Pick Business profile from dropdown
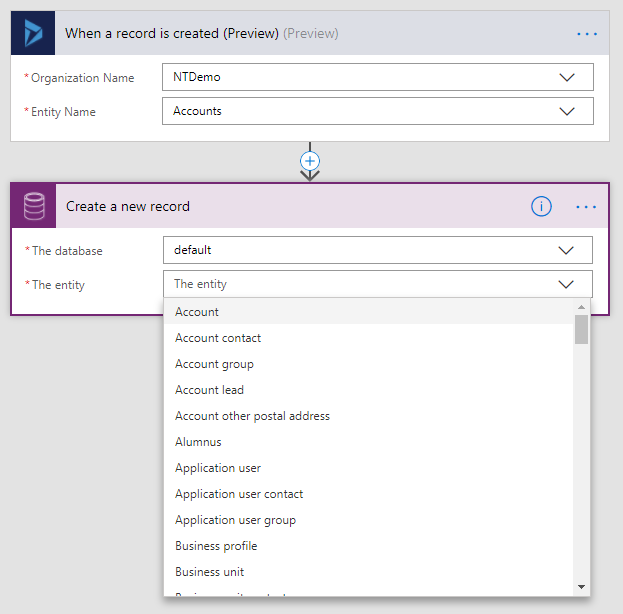Viewport: 623px width, 614px height. (x=216, y=546)
